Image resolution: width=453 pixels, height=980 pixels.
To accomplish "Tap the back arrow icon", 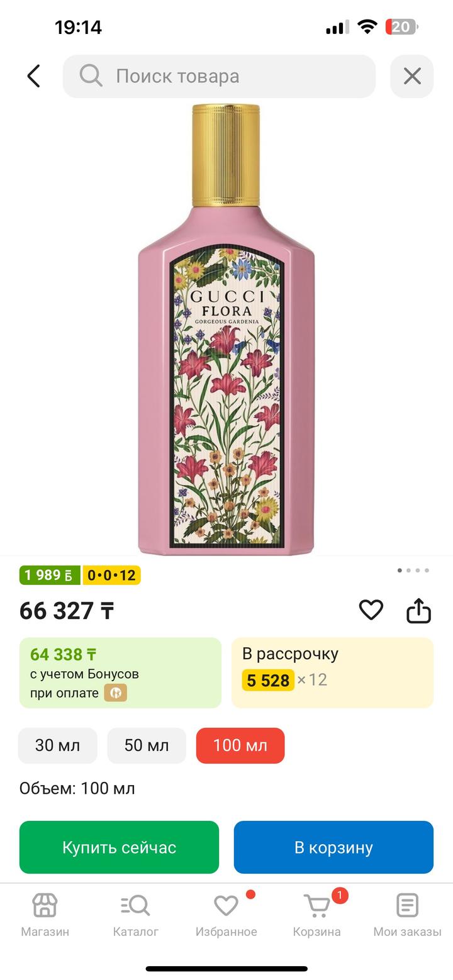I will tap(34, 76).
